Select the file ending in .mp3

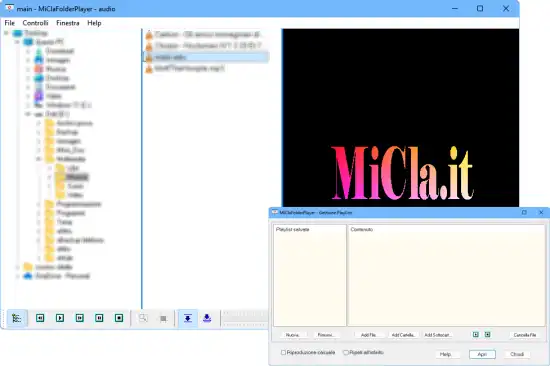pyautogui.click(x=189, y=68)
